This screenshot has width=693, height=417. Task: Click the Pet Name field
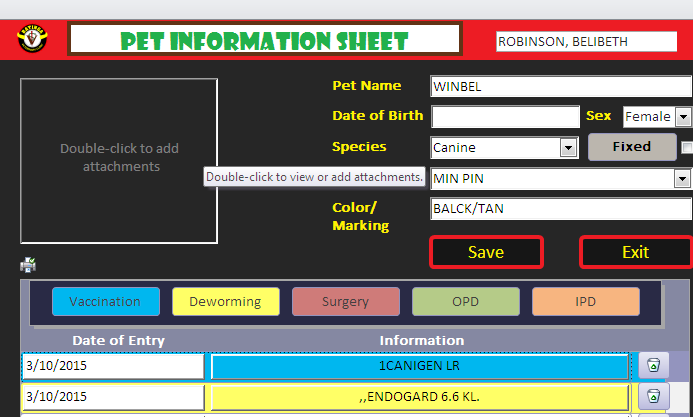(560, 86)
